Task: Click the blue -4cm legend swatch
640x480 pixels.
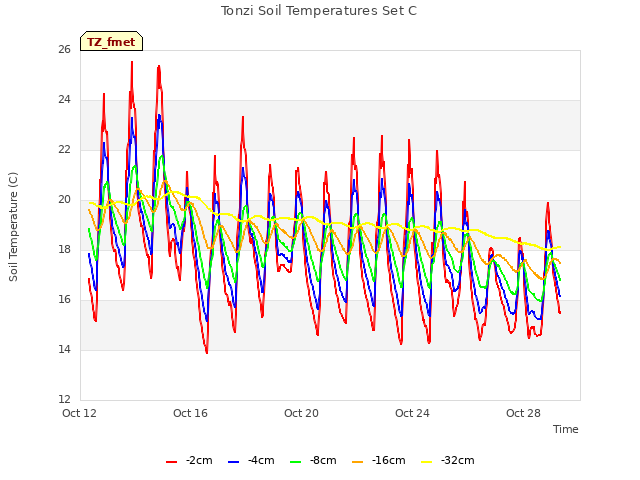Action: pos(233,462)
